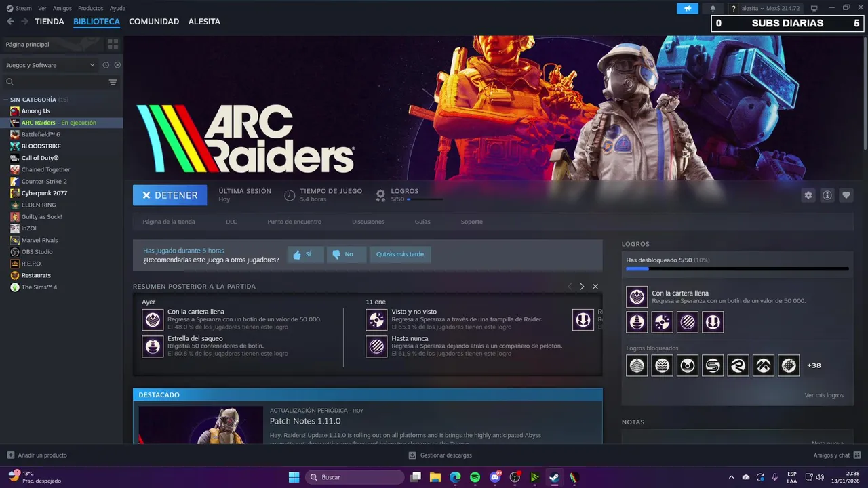The image size is (868, 488).
Task: Open Estrella del saqueo achievement icon
Action: click(x=153, y=346)
